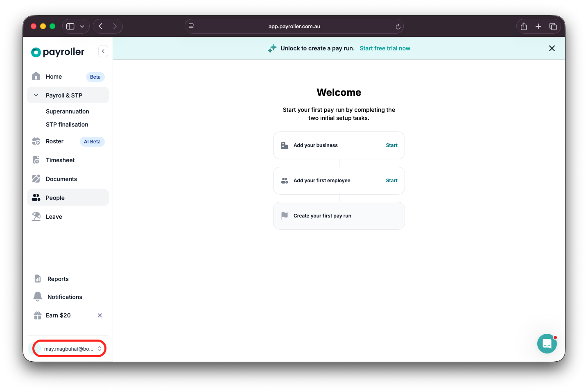Click the page settings icon in the address bar
This screenshot has height=392, width=588.
coord(191,26)
